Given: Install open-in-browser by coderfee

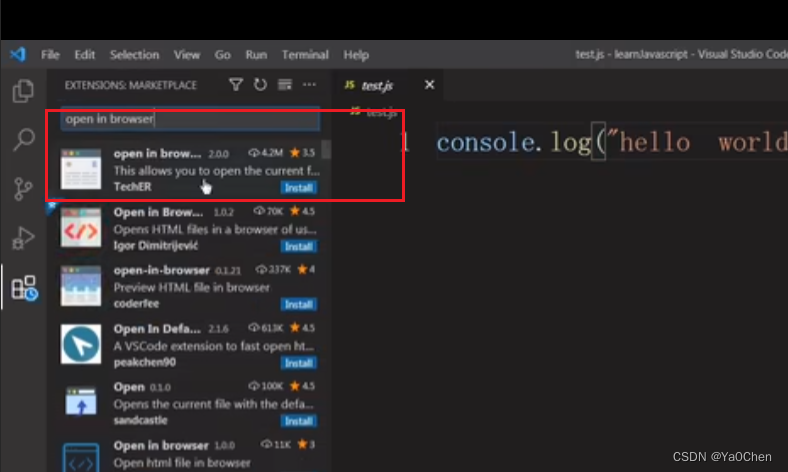Looking at the screenshot, I should 299,305.
